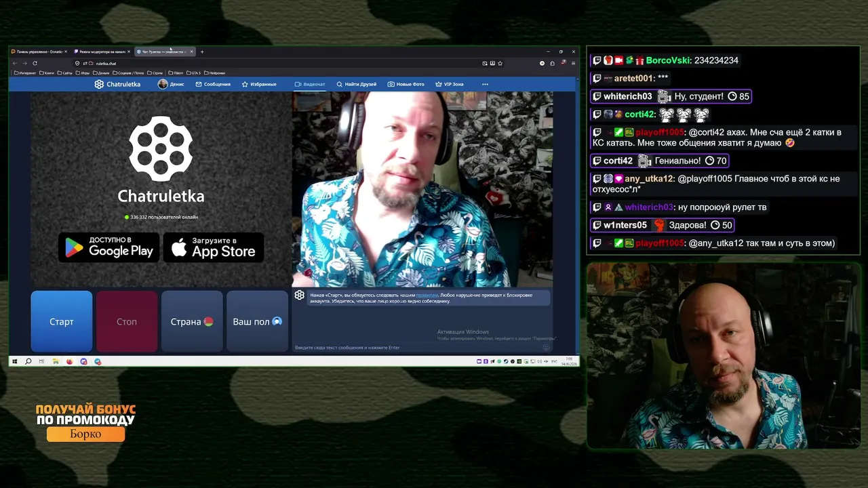Click the shield tracking protection icon

(x=77, y=63)
